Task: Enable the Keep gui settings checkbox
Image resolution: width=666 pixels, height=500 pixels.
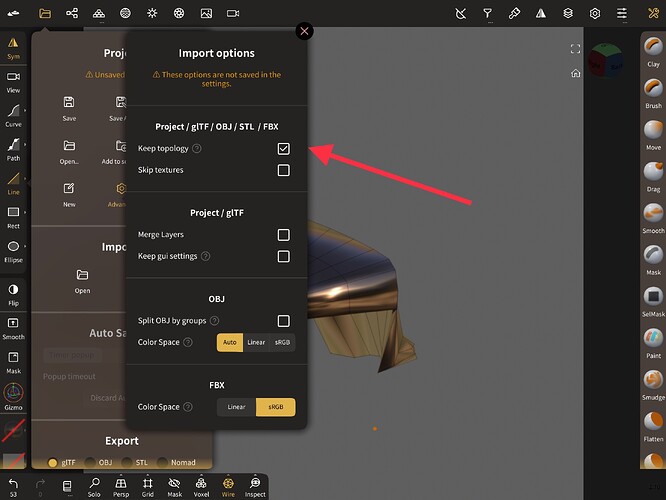Action: pos(283,256)
